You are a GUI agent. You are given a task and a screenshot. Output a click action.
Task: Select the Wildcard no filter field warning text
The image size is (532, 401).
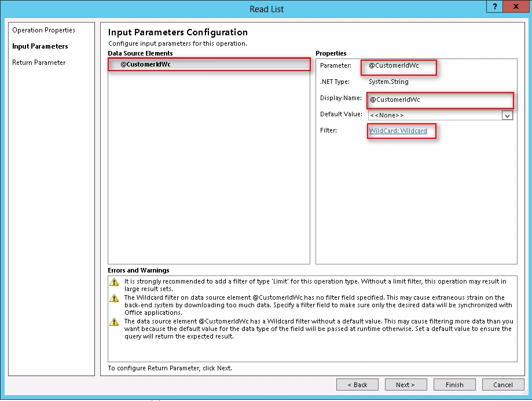point(318,305)
